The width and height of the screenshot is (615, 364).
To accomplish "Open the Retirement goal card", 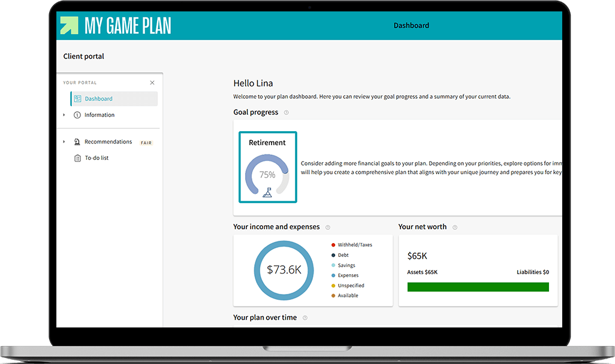I will coord(267,167).
